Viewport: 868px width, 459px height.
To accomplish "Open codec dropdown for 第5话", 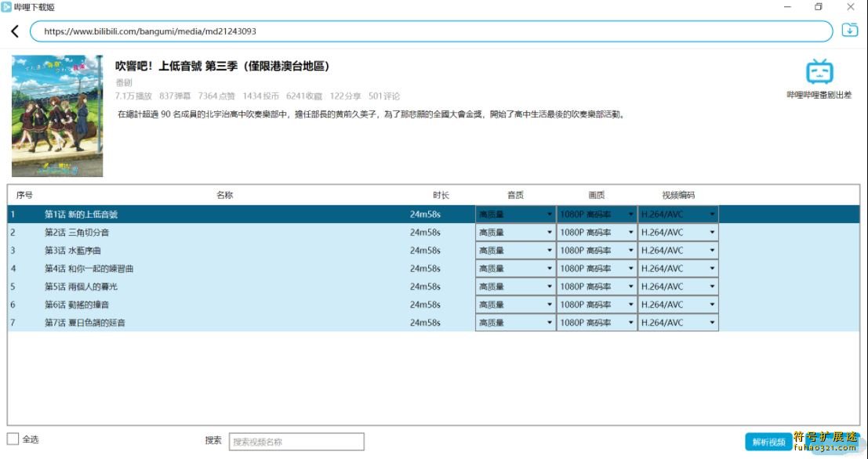I will [678, 287].
